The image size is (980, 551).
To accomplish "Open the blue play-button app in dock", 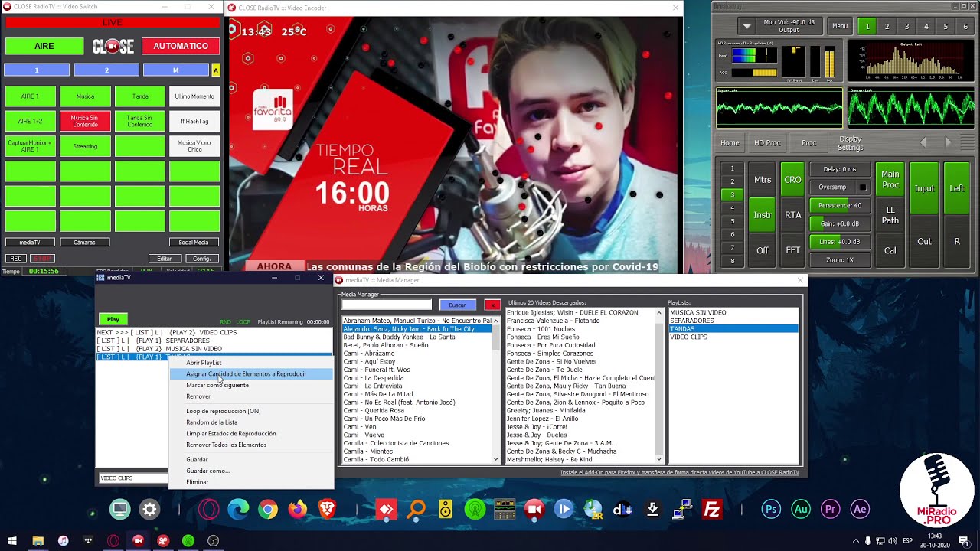I will pyautogui.click(x=563, y=509).
